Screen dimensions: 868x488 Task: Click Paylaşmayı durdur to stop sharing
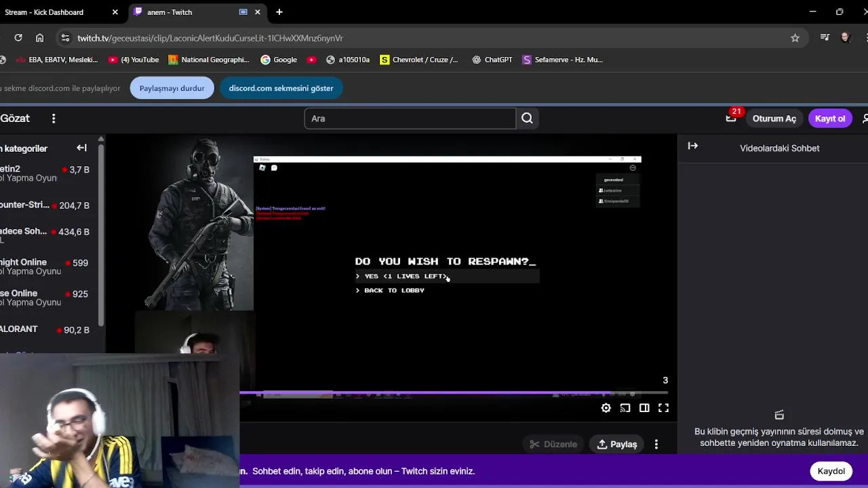(172, 88)
